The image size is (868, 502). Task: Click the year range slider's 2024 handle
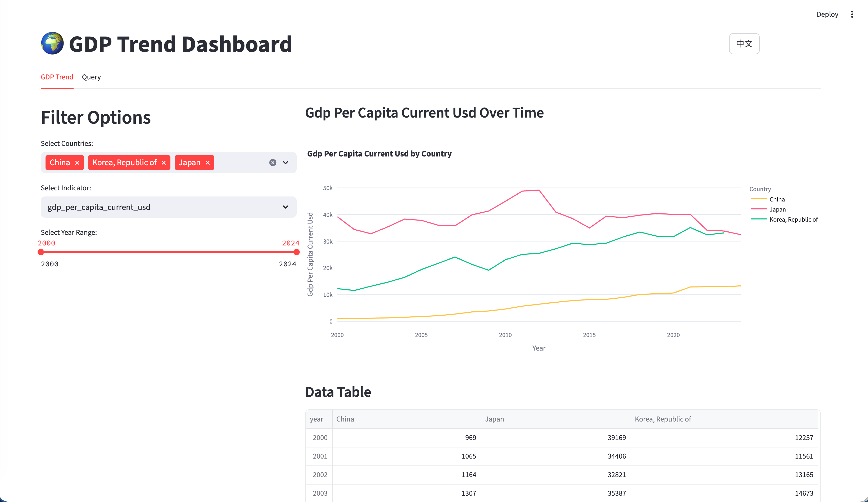(x=296, y=252)
